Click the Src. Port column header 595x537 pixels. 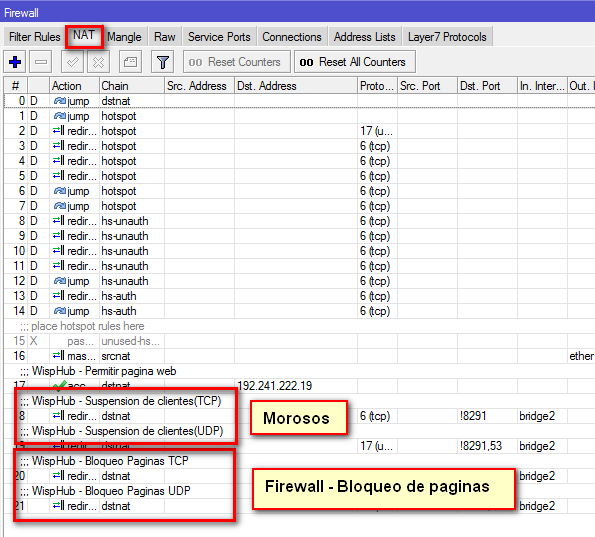[x=427, y=86]
